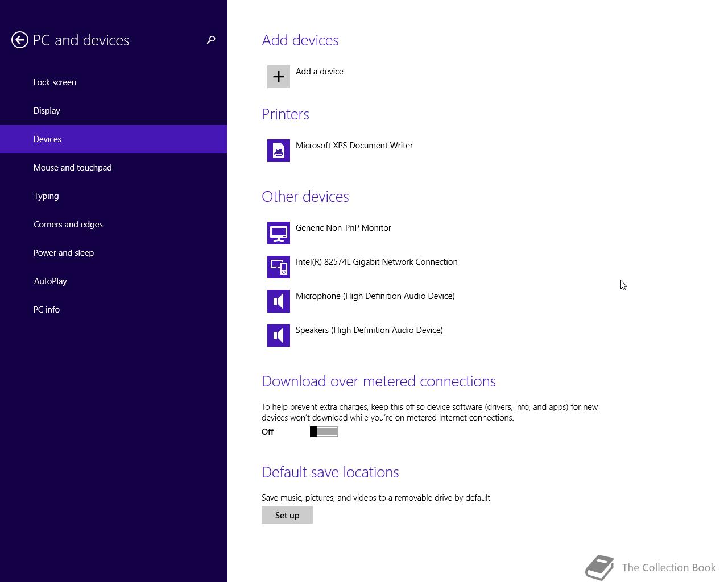Select the Microsoft XPS Document Writer printer icon
728x582 pixels.
[x=279, y=151]
